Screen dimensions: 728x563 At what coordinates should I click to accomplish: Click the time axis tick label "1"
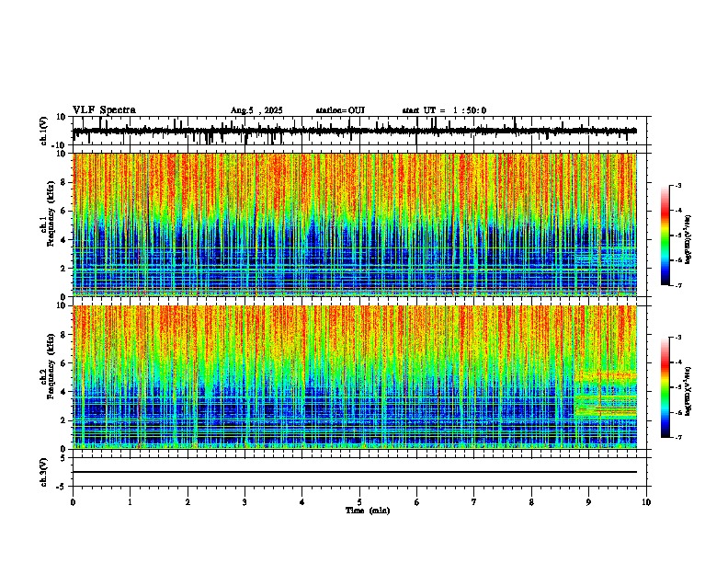pos(130,502)
